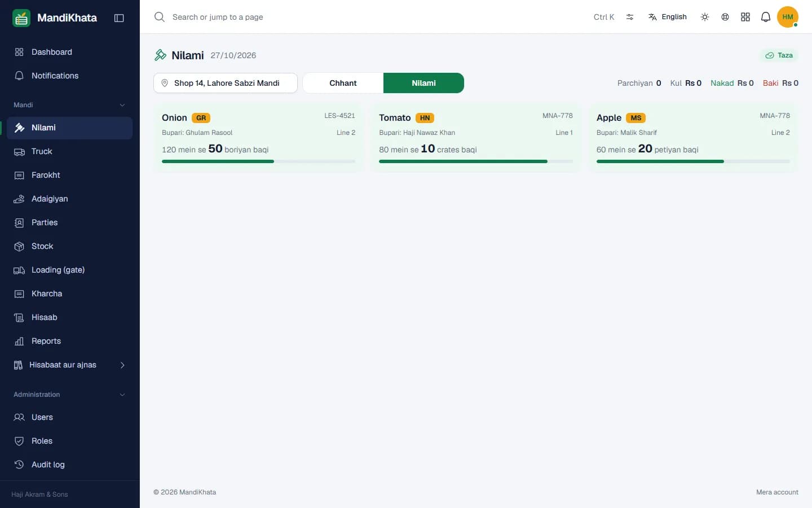Open the Farokht page
Screen dimensions: 812x508
pos(70,175)
